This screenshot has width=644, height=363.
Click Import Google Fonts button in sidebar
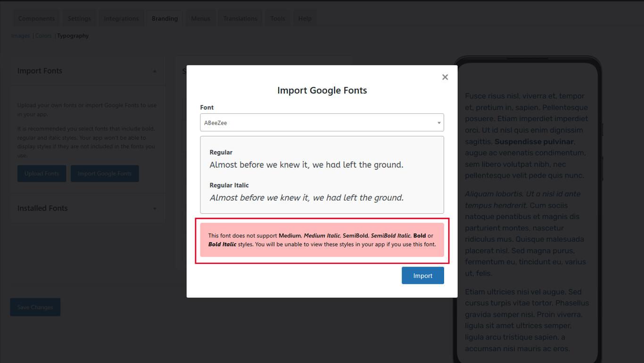click(x=105, y=174)
